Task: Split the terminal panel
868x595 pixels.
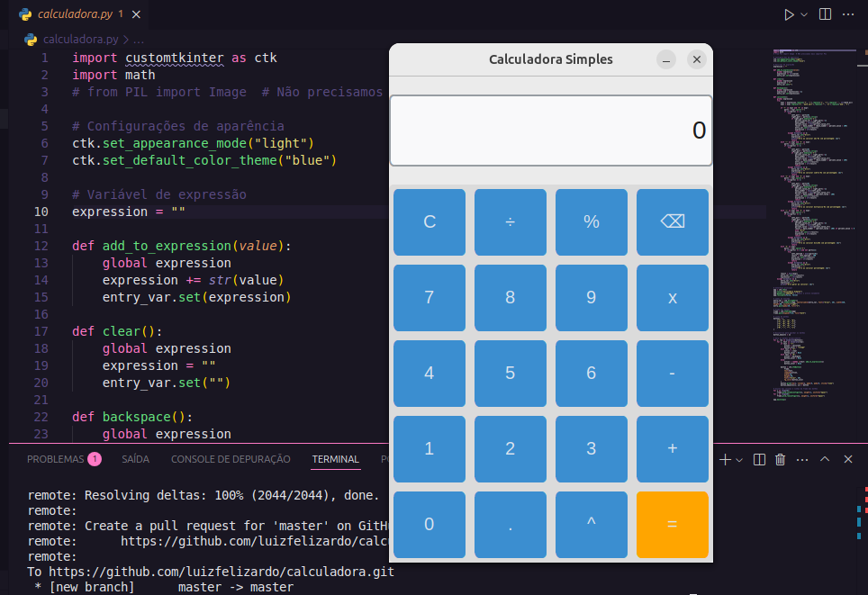Action: [x=759, y=459]
